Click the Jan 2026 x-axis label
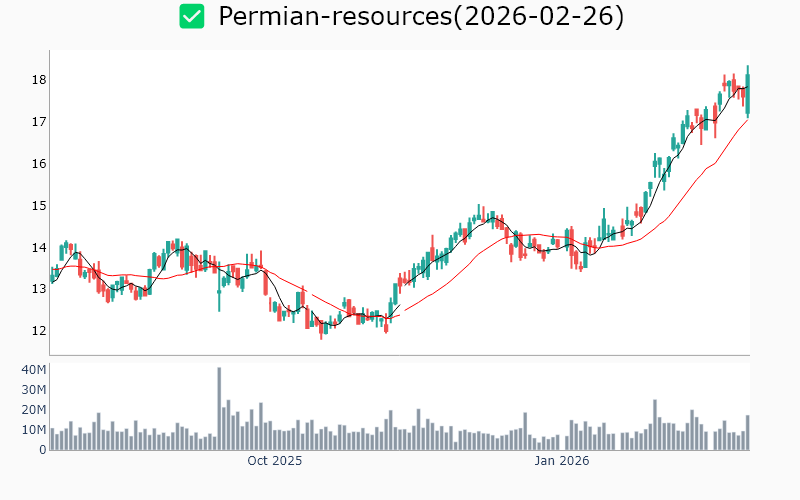The height and width of the screenshot is (500, 800). coord(561,461)
